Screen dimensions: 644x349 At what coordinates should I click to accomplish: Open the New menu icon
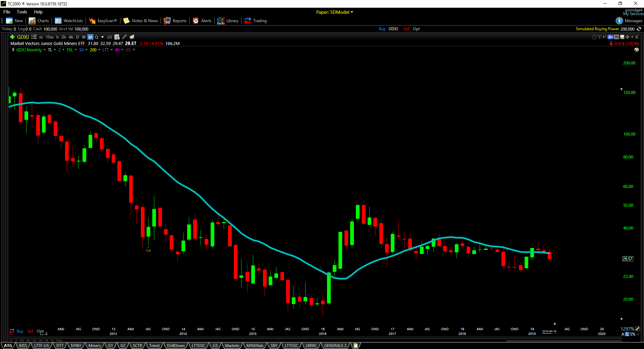[9, 21]
